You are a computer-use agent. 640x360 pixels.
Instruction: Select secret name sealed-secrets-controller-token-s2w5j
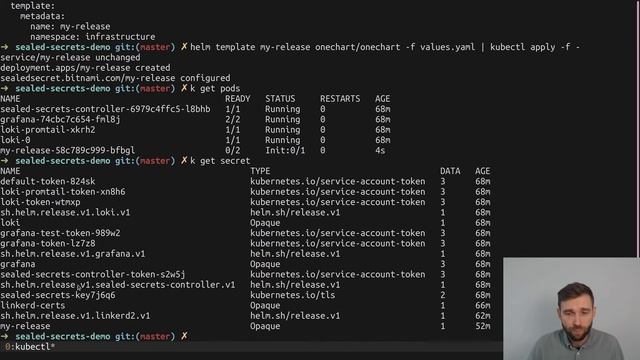point(93,275)
